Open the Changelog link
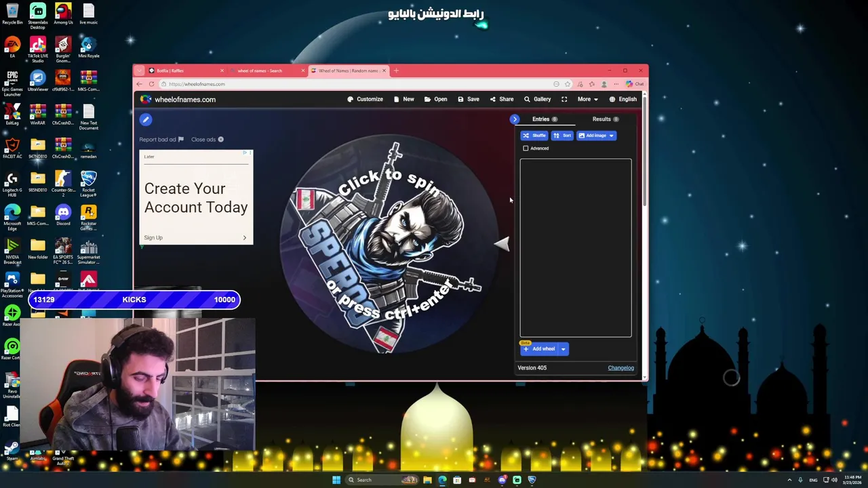Image resolution: width=868 pixels, height=488 pixels. 620,368
